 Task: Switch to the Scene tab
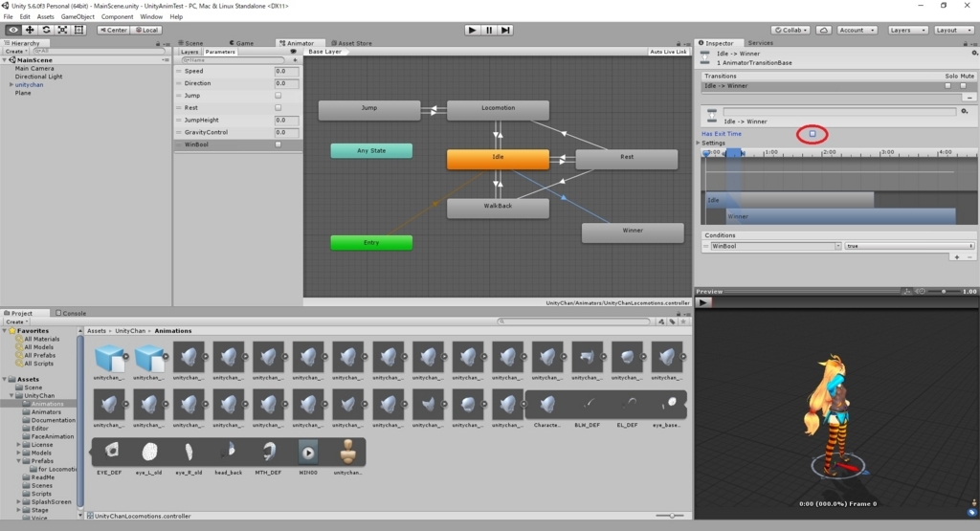[x=190, y=43]
